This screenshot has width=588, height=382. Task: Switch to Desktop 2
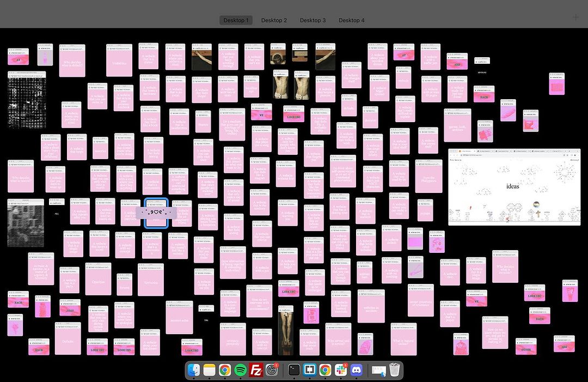tap(274, 20)
